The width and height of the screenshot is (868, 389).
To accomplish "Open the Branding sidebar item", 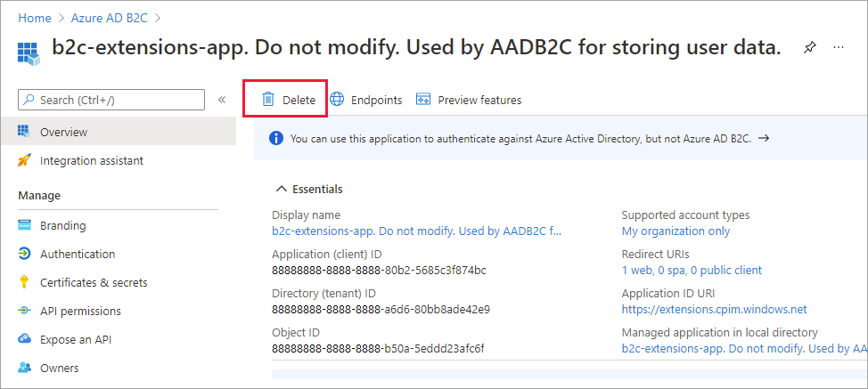I will pyautogui.click(x=62, y=225).
